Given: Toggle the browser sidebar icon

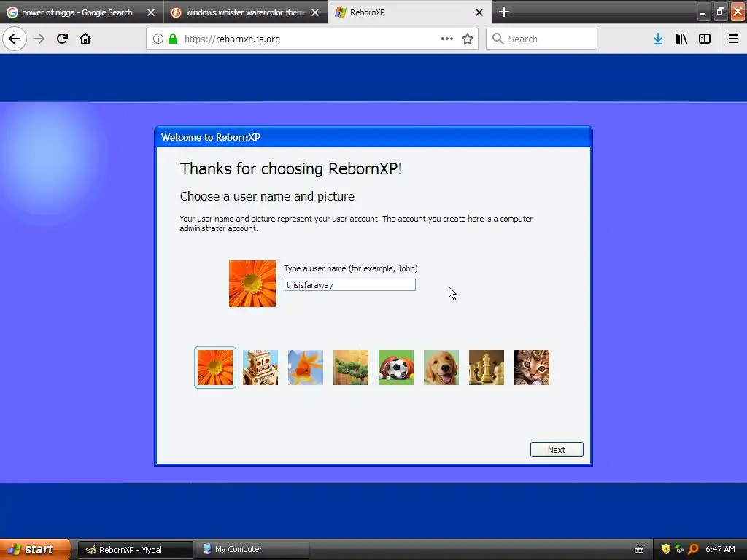Looking at the screenshot, I should 705,39.
